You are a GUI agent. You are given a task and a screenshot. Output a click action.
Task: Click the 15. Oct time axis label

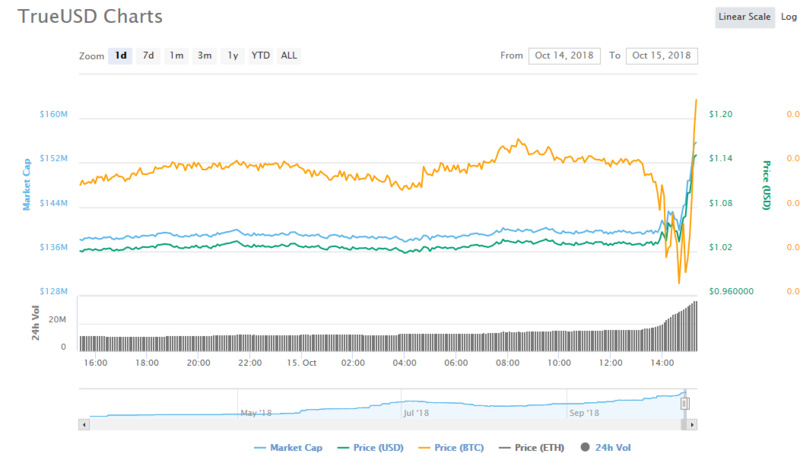point(302,363)
